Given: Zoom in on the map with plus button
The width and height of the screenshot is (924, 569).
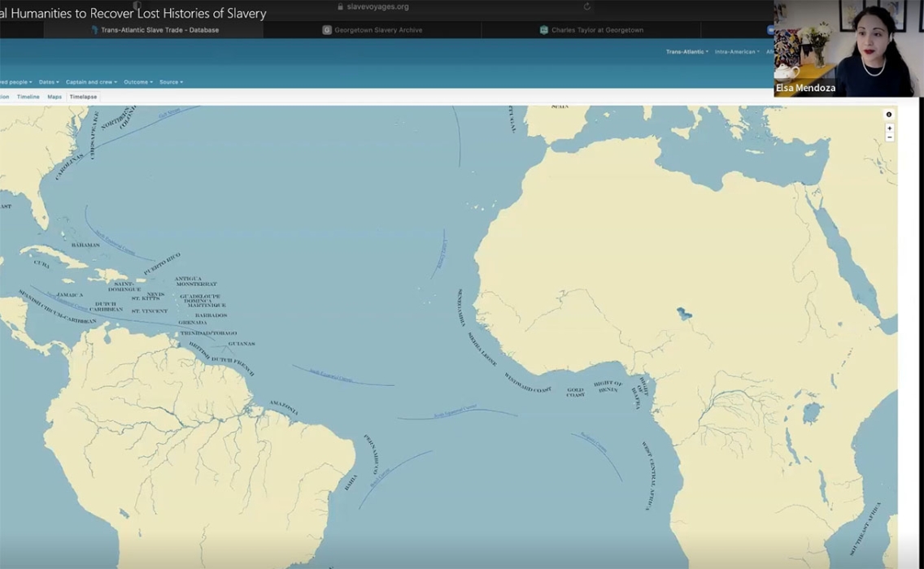Looking at the screenshot, I should (x=889, y=128).
